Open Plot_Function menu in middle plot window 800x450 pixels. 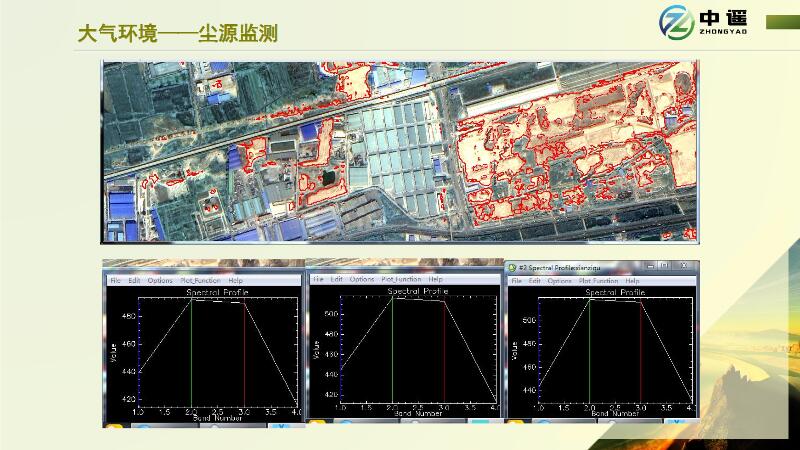point(401,280)
